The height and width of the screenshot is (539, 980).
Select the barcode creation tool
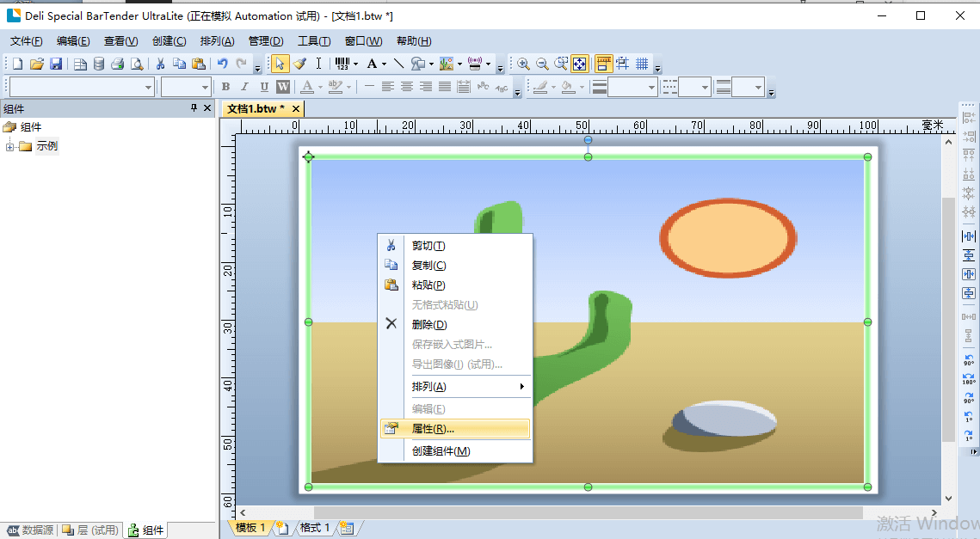(x=342, y=64)
